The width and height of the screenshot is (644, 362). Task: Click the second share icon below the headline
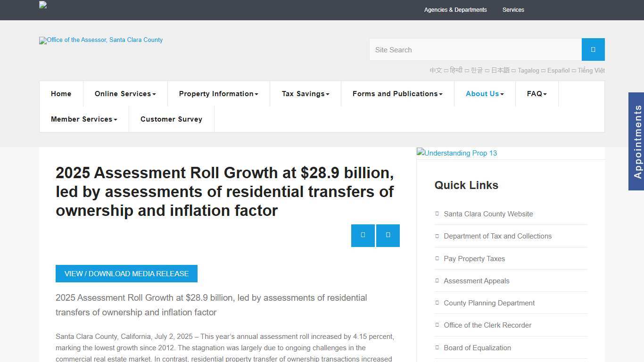tap(388, 235)
